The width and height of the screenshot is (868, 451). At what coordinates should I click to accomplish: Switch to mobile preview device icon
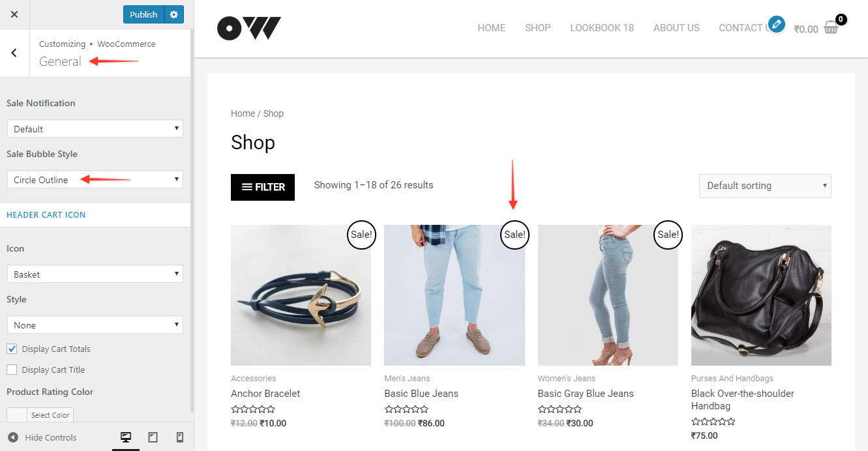(180, 437)
